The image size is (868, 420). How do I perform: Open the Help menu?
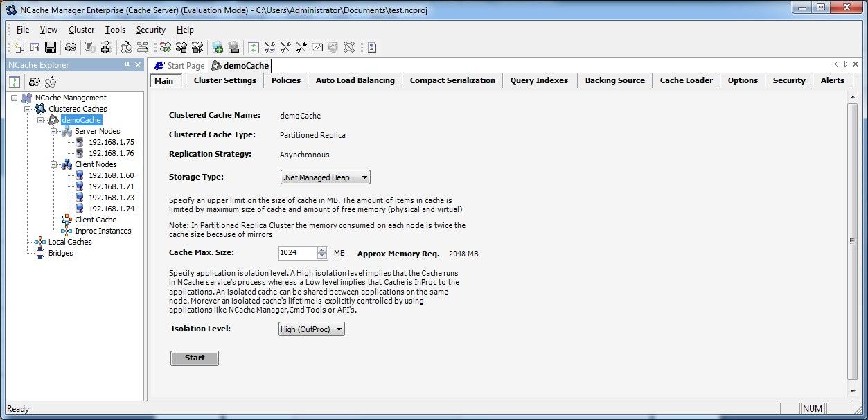pyautogui.click(x=185, y=30)
